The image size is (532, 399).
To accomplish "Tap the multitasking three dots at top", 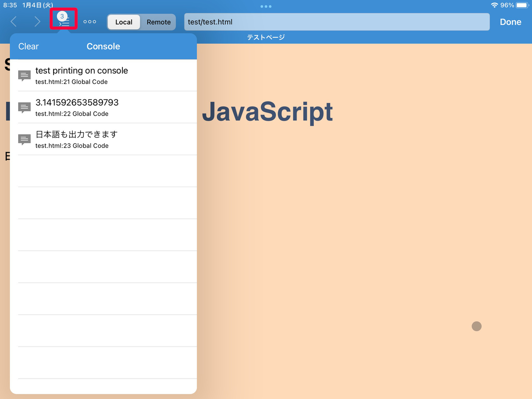I will [266, 6].
